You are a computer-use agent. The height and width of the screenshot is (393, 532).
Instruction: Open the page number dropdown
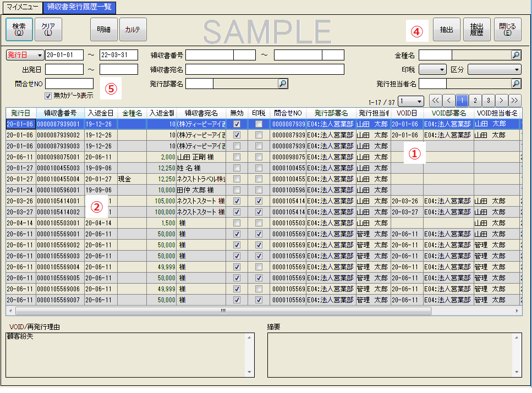coord(410,101)
